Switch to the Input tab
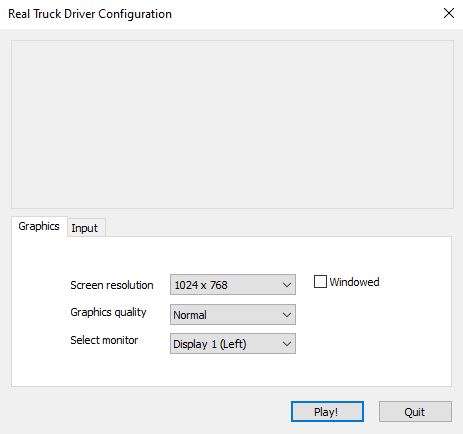This screenshot has height=434, width=463. click(x=86, y=228)
